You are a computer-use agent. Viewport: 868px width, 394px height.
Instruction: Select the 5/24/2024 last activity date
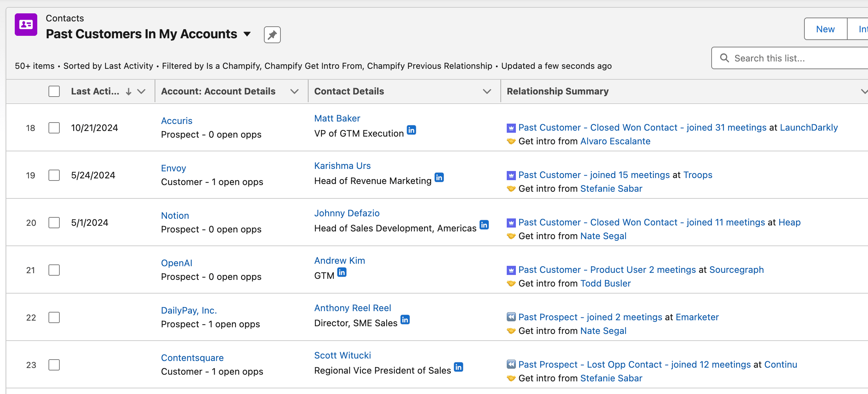click(93, 175)
